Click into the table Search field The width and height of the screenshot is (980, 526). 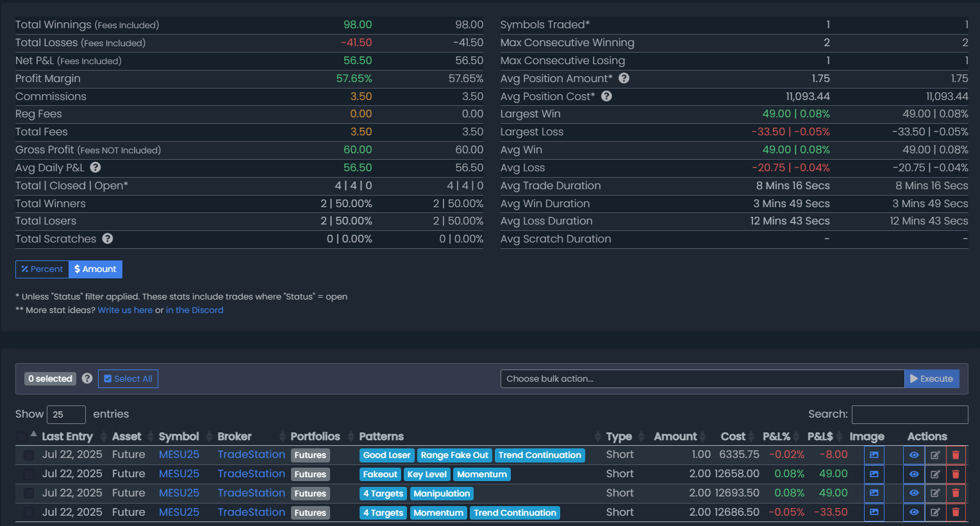[909, 414]
